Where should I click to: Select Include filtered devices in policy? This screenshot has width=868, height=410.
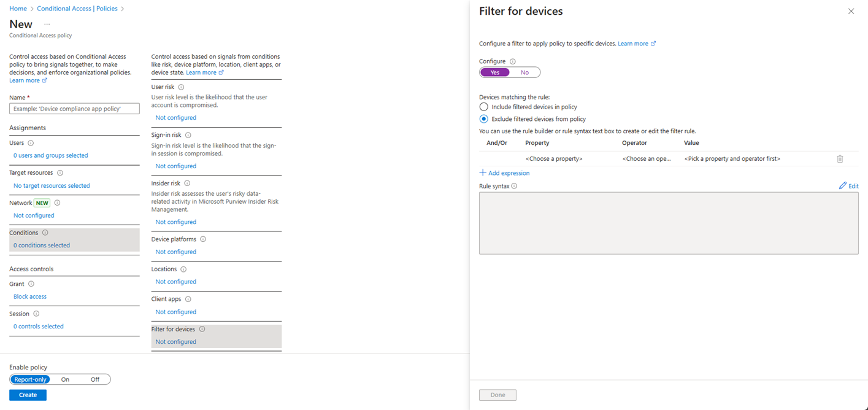click(484, 107)
